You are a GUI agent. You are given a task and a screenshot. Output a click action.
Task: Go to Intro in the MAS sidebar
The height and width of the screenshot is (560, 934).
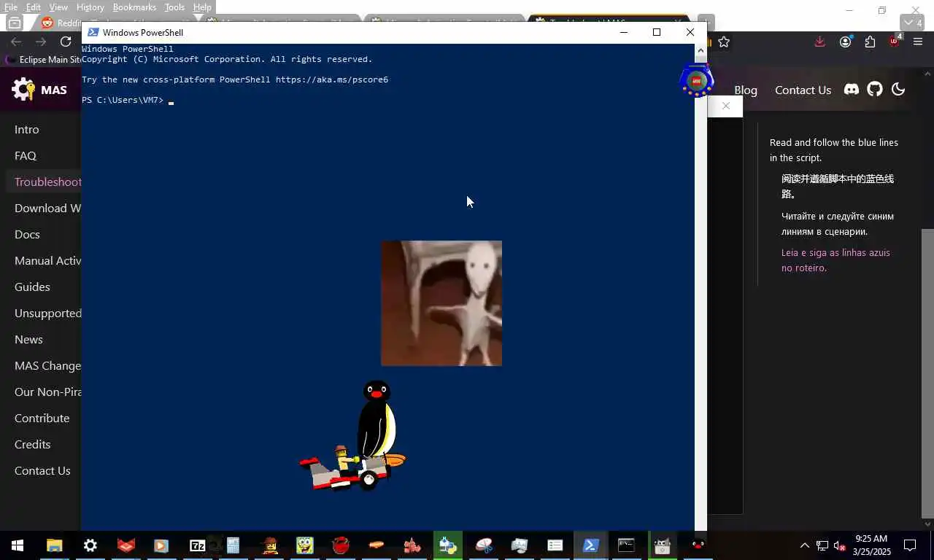tap(27, 129)
